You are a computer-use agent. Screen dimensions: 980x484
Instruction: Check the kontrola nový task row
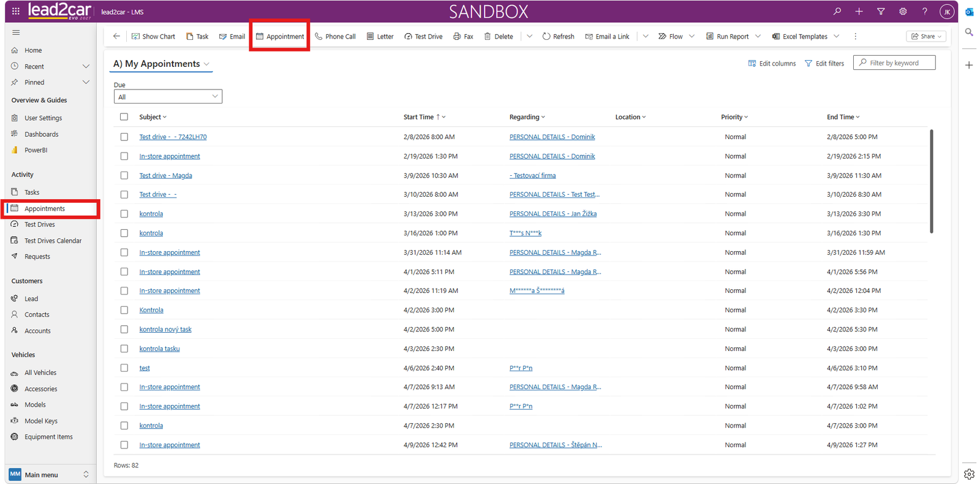pyautogui.click(x=124, y=329)
